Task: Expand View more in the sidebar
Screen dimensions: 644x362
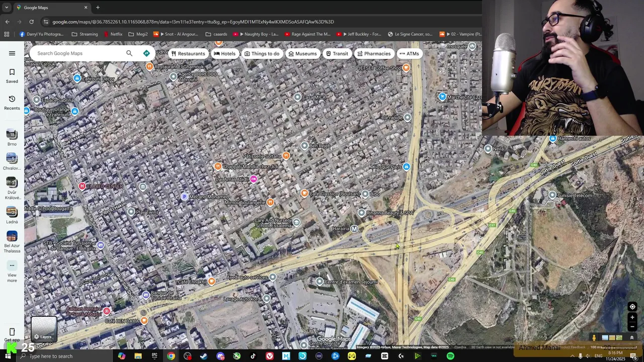Action: (12, 271)
